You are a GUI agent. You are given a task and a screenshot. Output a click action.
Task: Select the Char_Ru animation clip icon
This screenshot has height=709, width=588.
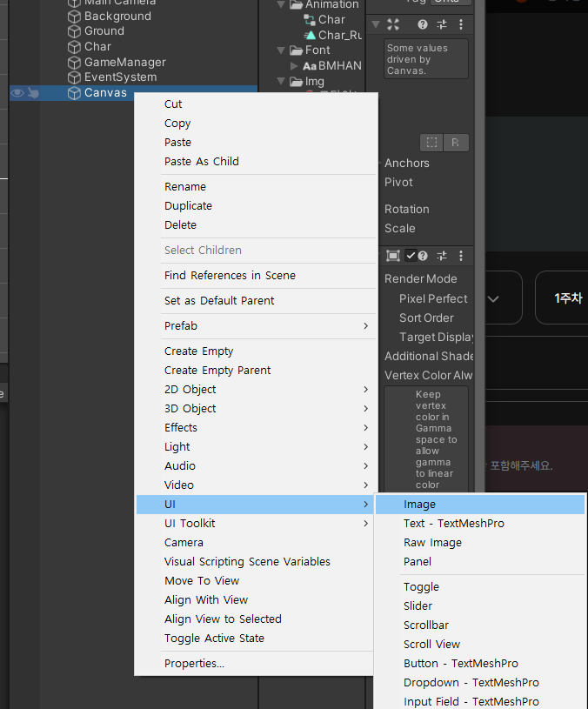[310, 36]
